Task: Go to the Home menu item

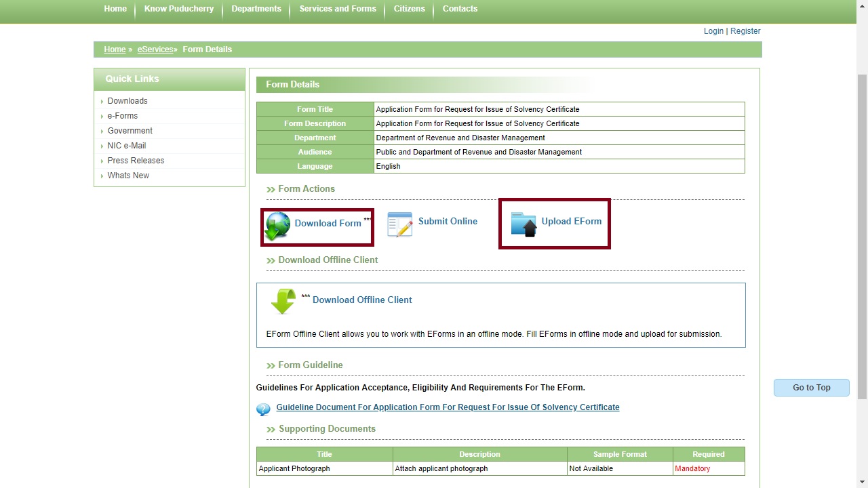Action: click(x=115, y=9)
